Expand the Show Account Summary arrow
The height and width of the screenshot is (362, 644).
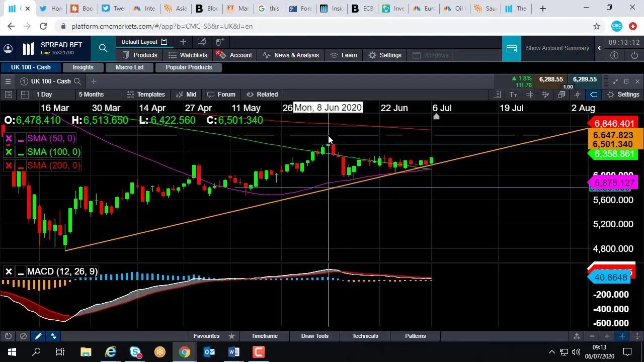click(599, 48)
